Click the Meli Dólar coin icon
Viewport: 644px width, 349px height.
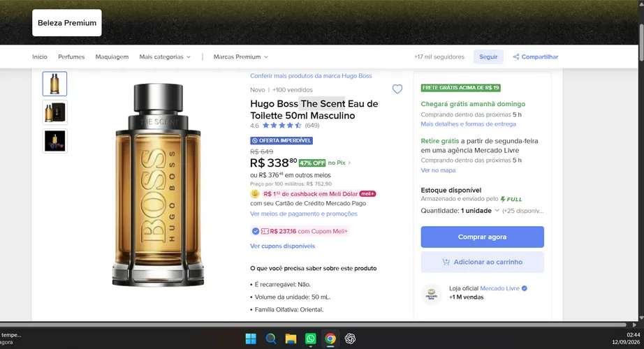tap(255, 194)
